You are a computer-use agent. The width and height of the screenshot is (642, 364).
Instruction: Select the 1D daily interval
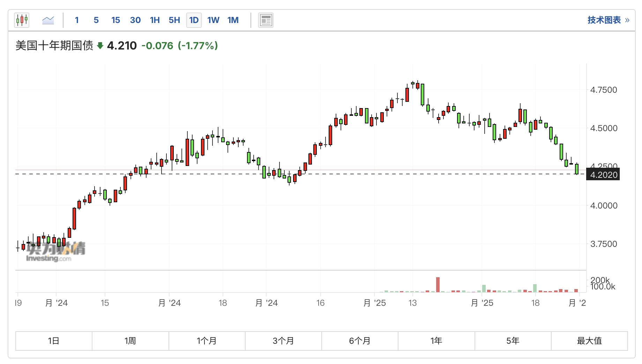pyautogui.click(x=194, y=20)
